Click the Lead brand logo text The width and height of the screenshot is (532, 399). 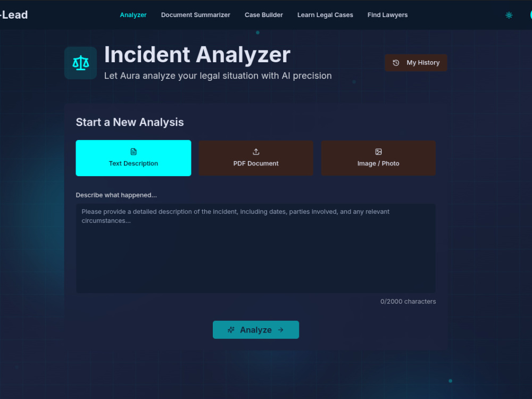tap(14, 15)
